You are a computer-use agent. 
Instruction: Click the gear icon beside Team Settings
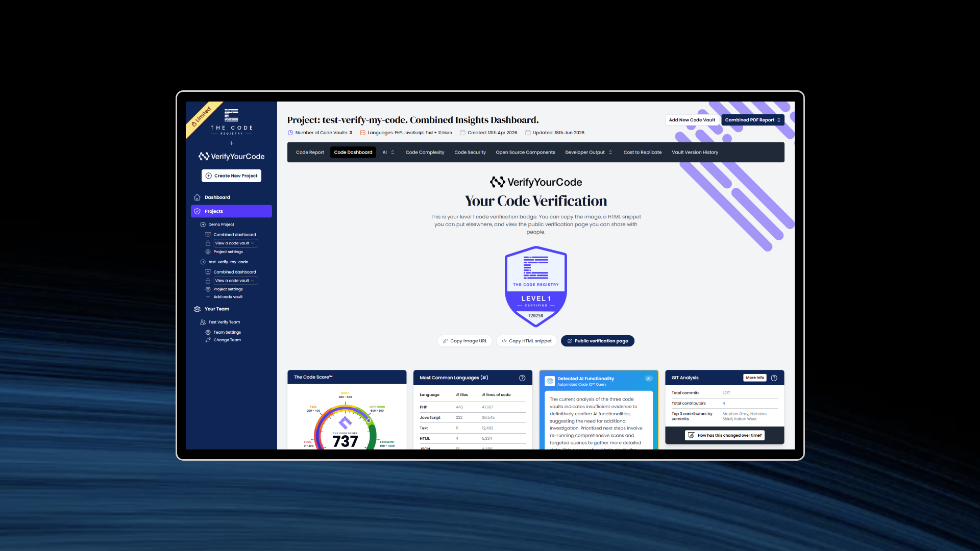208,332
